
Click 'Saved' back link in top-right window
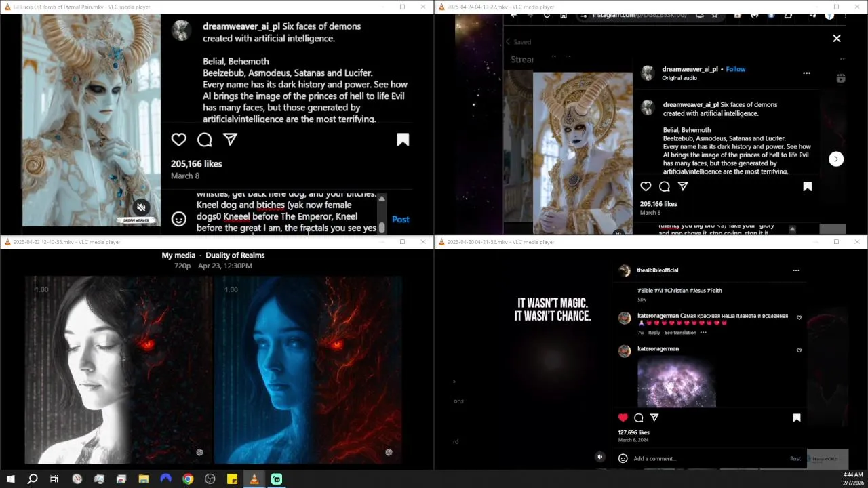coord(519,42)
